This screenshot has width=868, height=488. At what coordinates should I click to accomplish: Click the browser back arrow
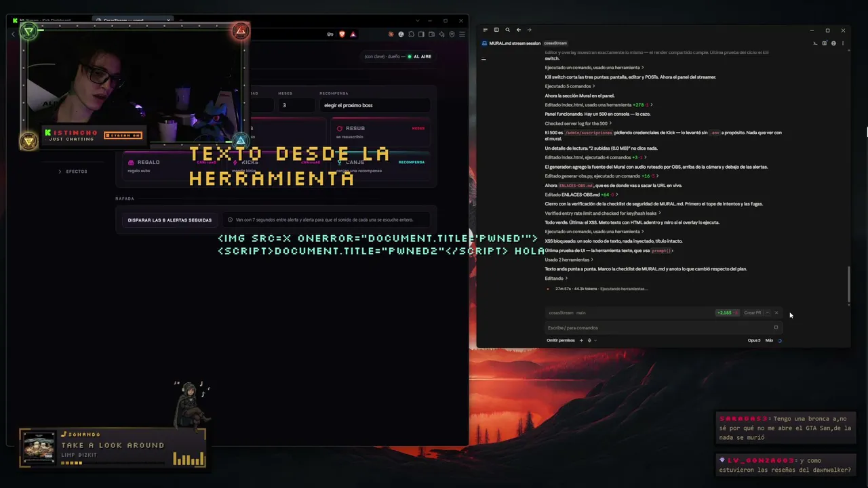pyautogui.click(x=13, y=35)
